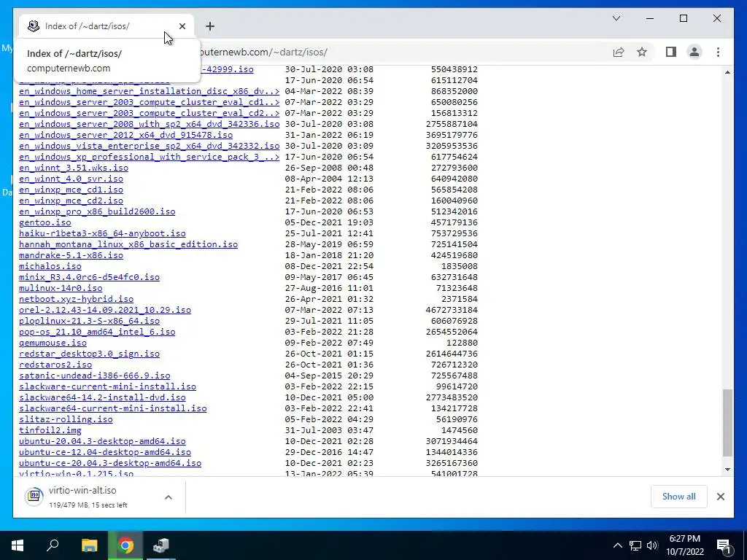Open the network status tray icon

[635, 545]
